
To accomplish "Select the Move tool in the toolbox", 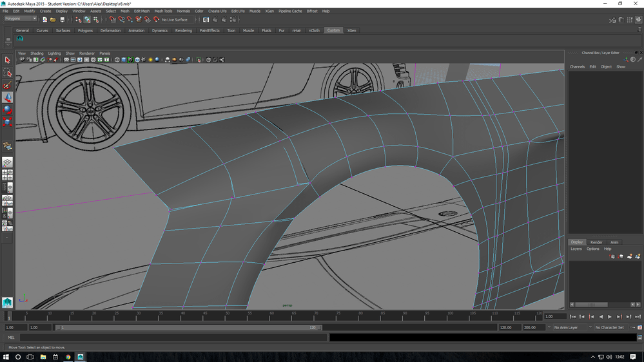I will click(7, 98).
